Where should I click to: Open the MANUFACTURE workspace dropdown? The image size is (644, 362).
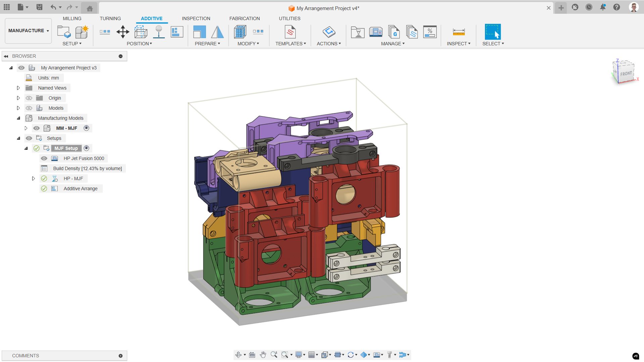click(x=29, y=31)
